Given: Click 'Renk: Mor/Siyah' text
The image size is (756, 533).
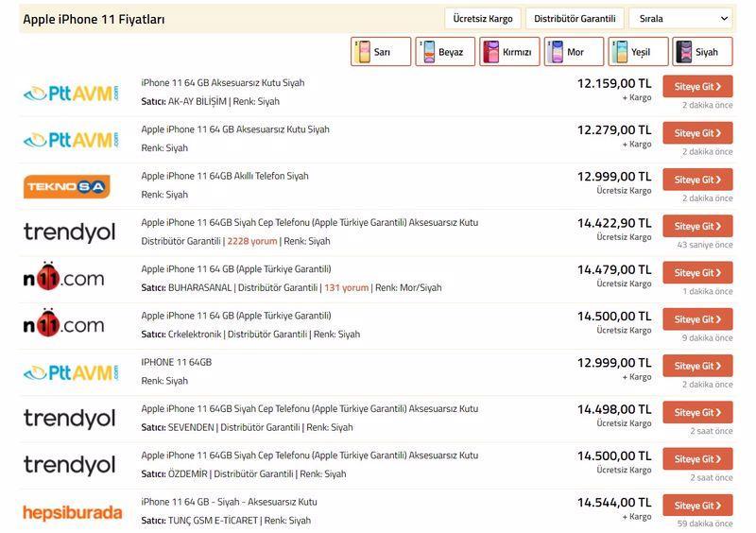Looking at the screenshot, I should 408,287.
